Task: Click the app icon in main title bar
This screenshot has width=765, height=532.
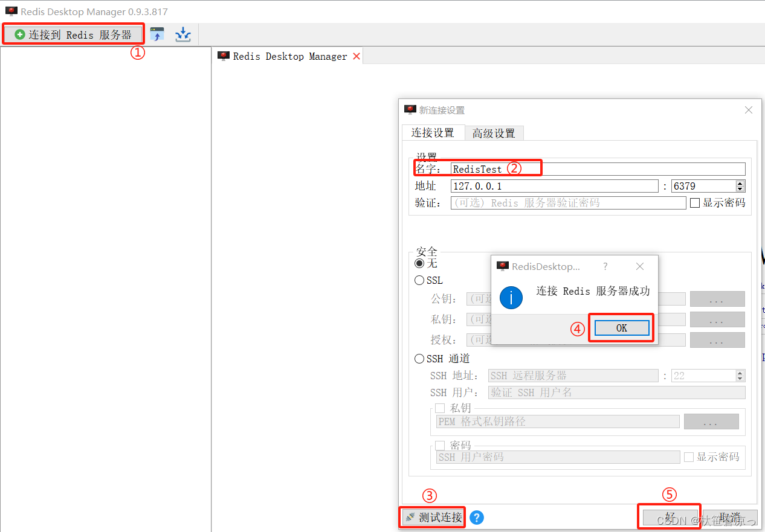Action: tap(11, 11)
